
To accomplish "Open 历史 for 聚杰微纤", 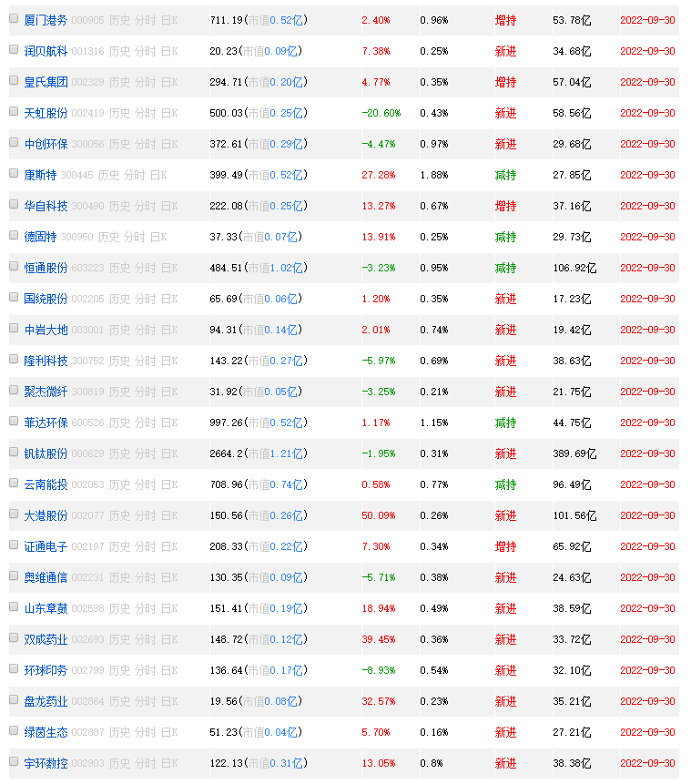I will 119,392.
